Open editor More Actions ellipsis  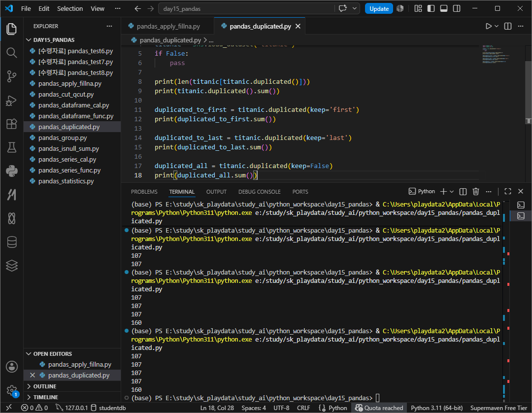point(521,26)
